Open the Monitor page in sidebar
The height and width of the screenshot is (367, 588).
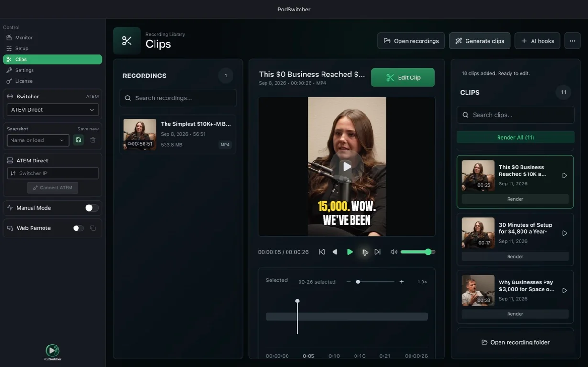52,37
